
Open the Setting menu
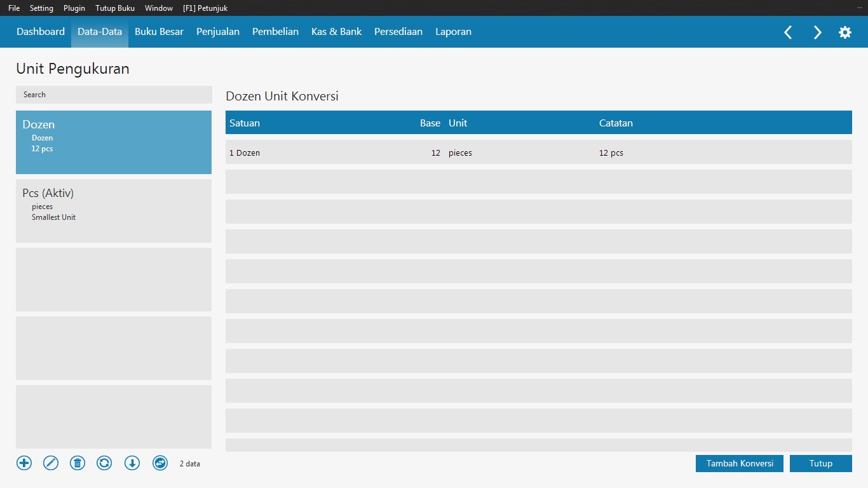point(41,8)
